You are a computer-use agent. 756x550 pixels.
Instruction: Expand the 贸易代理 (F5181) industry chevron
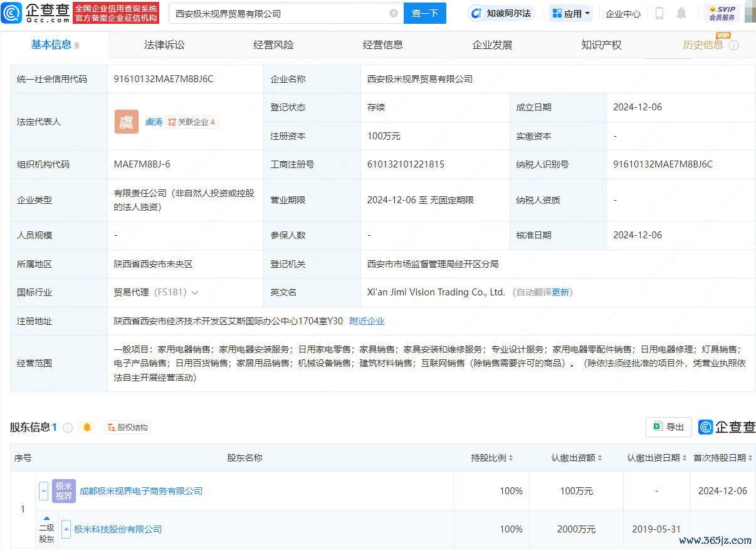tap(195, 293)
